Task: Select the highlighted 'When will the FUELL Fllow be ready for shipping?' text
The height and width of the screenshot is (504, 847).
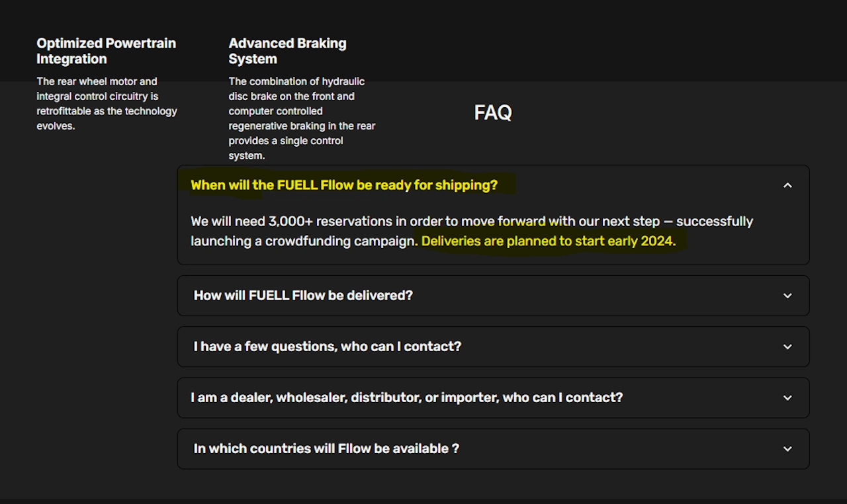Action: pos(344,185)
